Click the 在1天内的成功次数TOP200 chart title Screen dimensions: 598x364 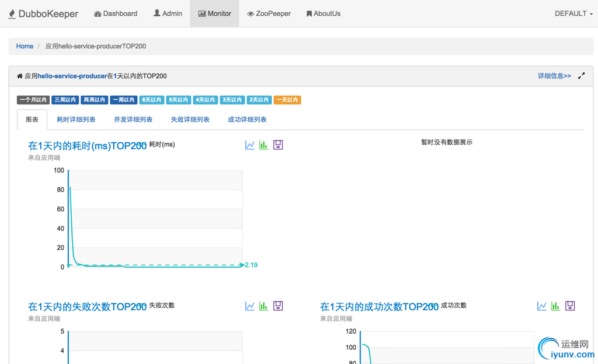379,307
